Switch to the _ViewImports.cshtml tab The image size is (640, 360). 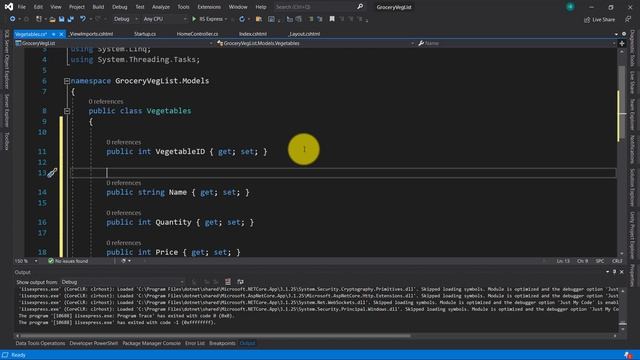pyautogui.click(x=91, y=34)
